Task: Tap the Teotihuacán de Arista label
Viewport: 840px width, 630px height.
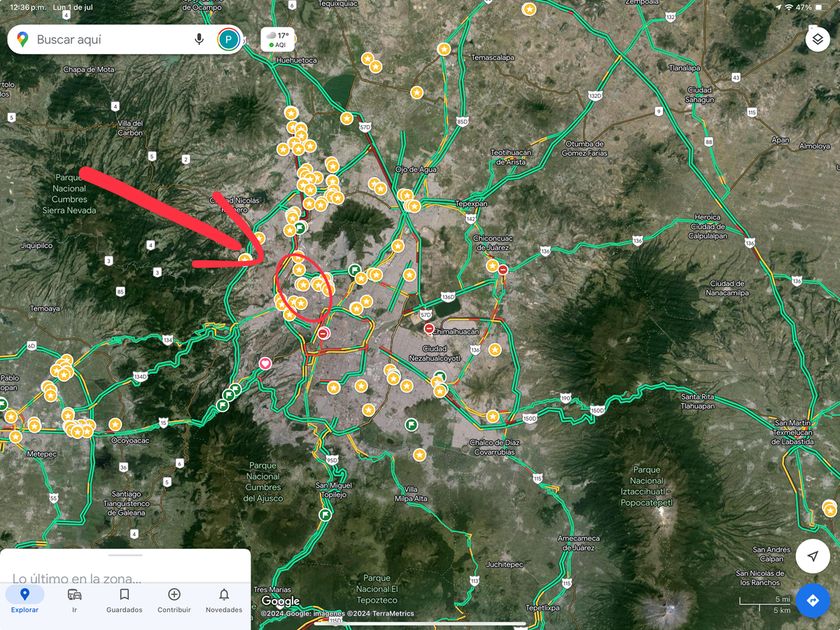Action: [511, 157]
